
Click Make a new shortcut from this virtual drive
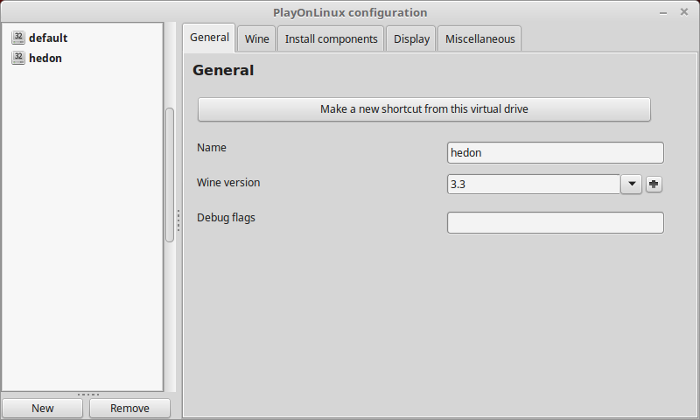point(424,109)
